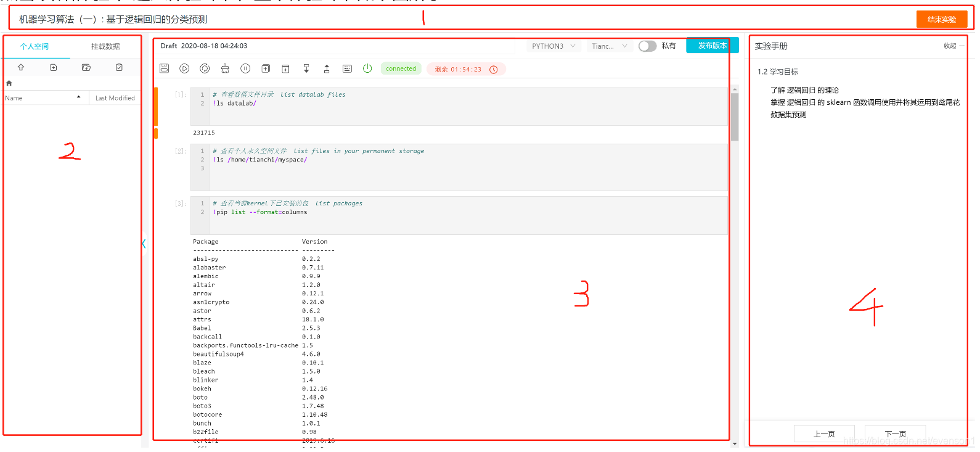Toggle the 私有 private switch

coord(647,46)
